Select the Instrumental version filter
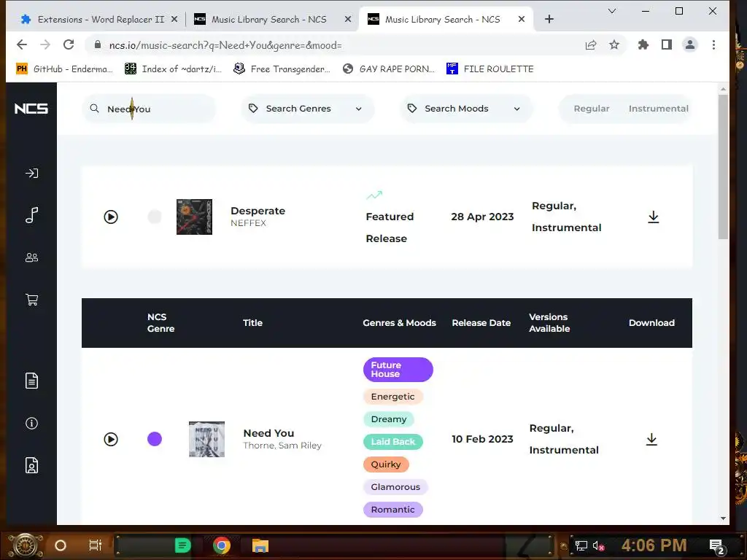This screenshot has width=747, height=560. click(659, 109)
